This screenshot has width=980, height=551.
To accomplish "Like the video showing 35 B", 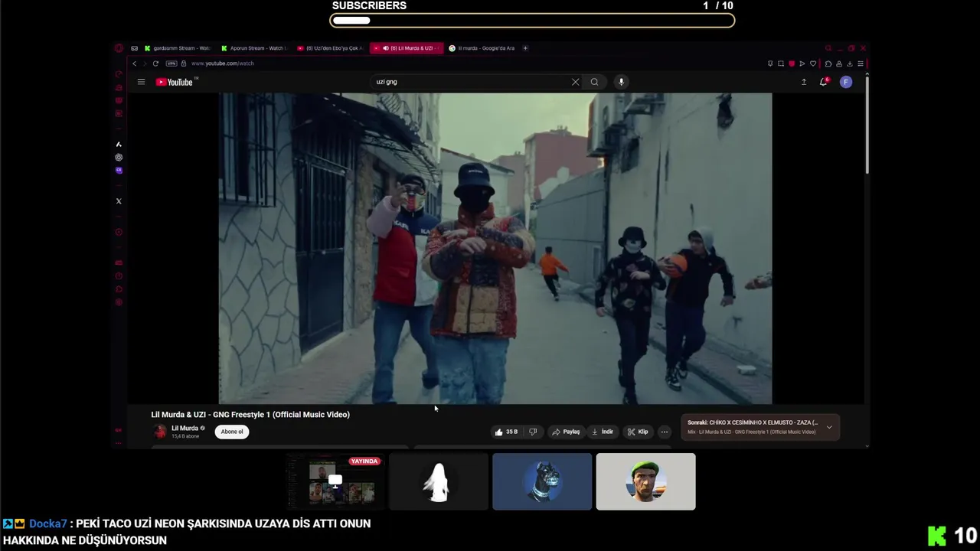I will click(506, 432).
